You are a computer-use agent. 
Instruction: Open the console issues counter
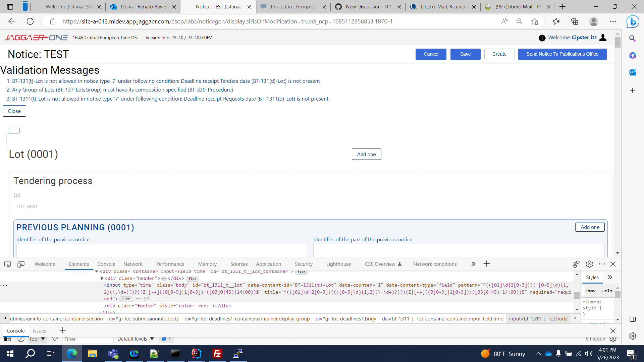point(165,339)
